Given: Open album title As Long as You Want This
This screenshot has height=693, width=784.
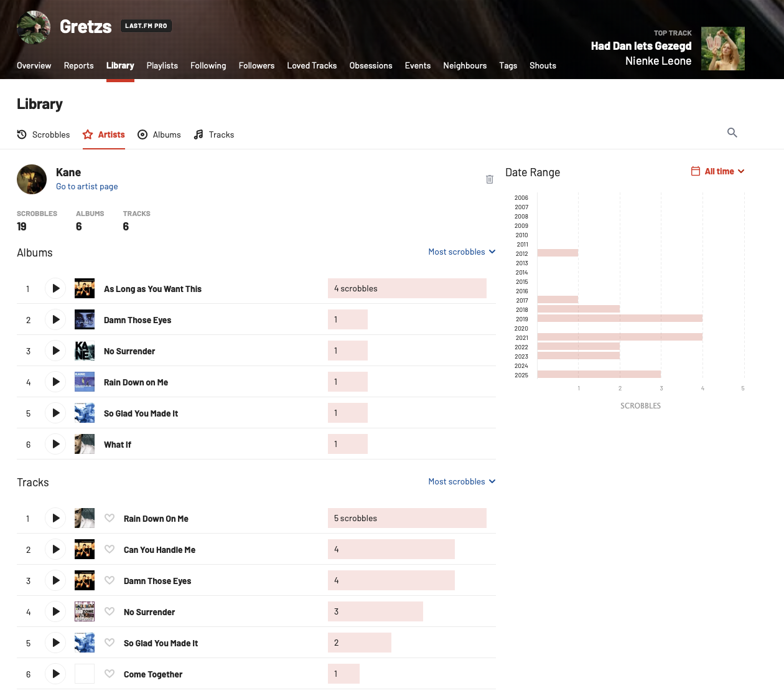Looking at the screenshot, I should click(x=152, y=289).
